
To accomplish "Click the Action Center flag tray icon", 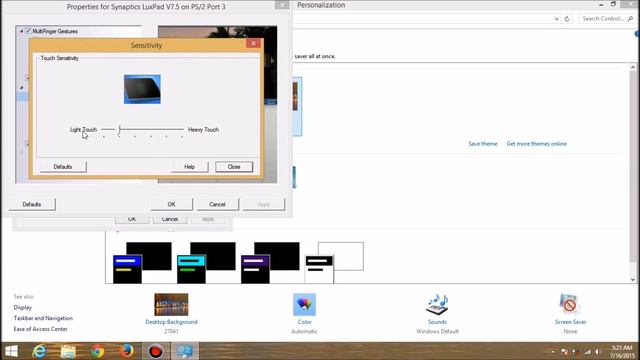I will (x=564, y=351).
